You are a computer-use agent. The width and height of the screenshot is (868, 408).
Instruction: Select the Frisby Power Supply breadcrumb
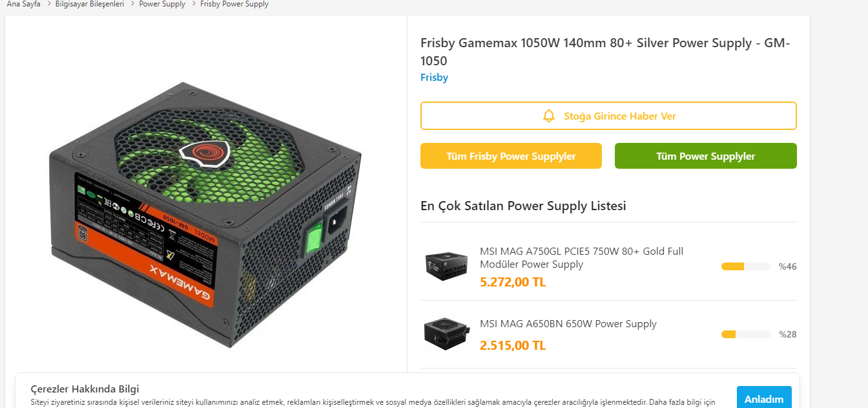coord(234,4)
